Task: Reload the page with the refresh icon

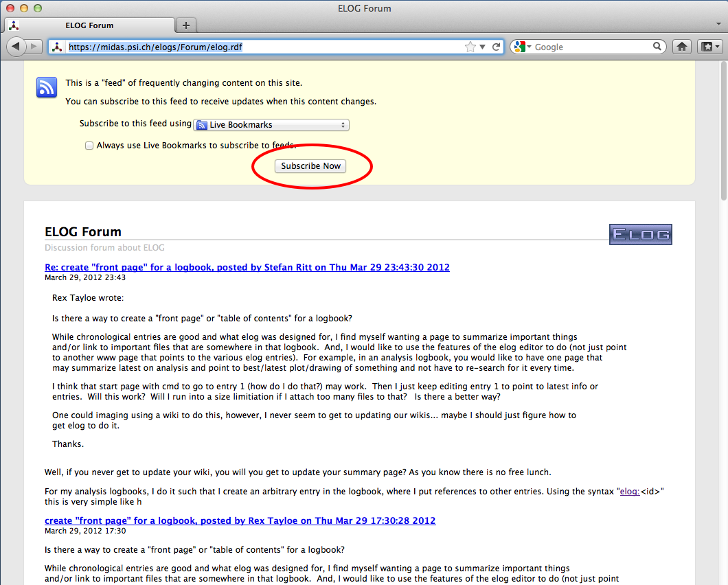Action: (496, 47)
